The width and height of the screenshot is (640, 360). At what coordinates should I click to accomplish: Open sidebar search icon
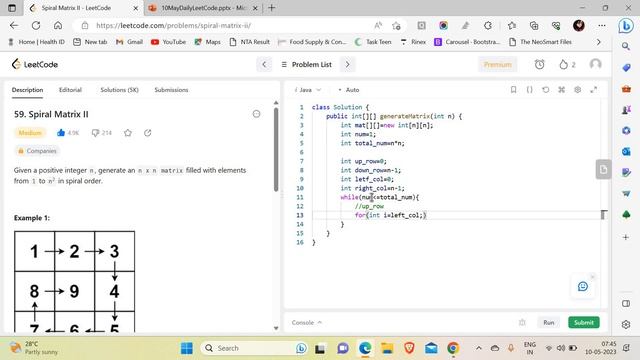(x=626, y=46)
